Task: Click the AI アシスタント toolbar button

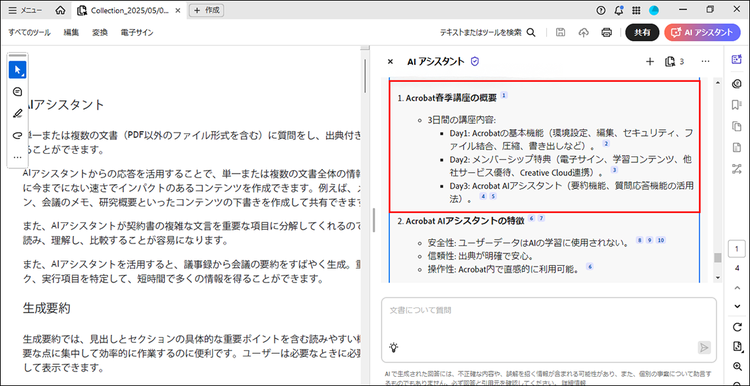Action: click(x=702, y=33)
